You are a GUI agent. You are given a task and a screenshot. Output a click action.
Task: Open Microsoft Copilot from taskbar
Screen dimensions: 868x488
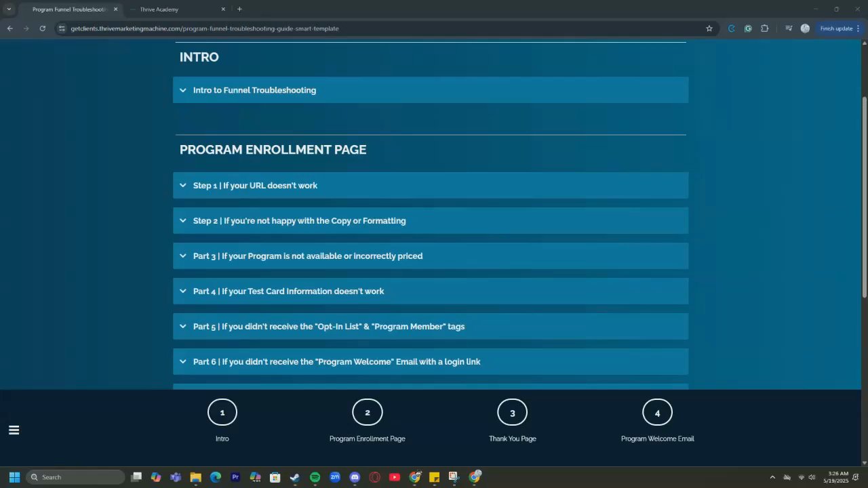click(156, 477)
